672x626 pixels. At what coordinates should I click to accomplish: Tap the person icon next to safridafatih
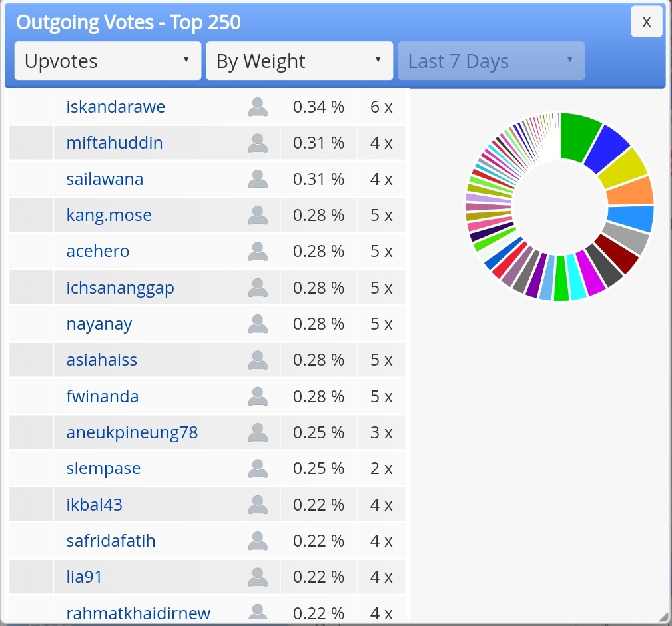[x=258, y=541]
